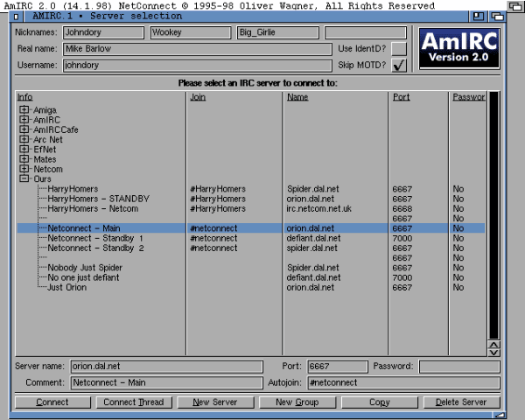Viewport: 525px width, 420px height.
Task: Select the No one just defiant entry
Action: click(x=251, y=277)
